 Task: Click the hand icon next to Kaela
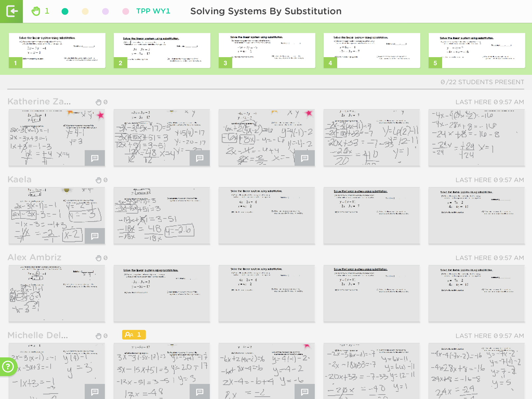99,180
